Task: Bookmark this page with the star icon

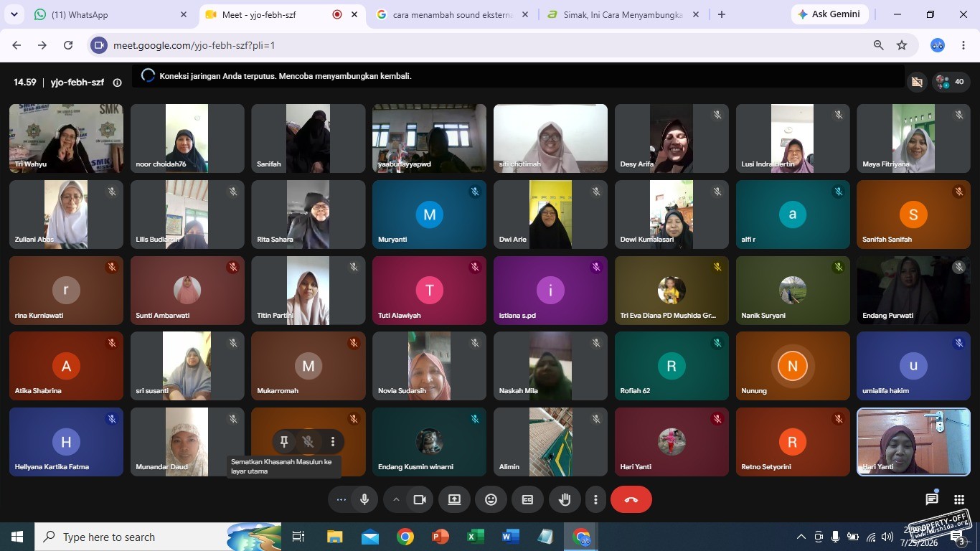Action: (x=902, y=45)
